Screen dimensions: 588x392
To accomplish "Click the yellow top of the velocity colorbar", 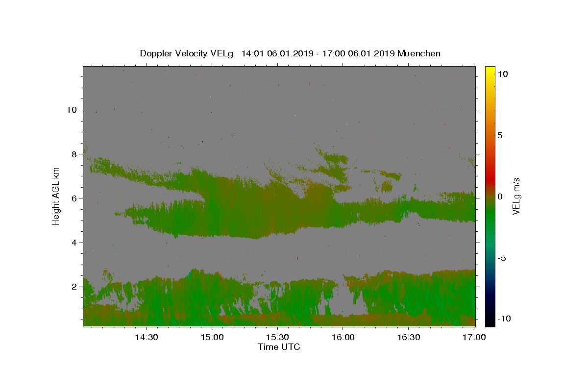I will 490,71.
